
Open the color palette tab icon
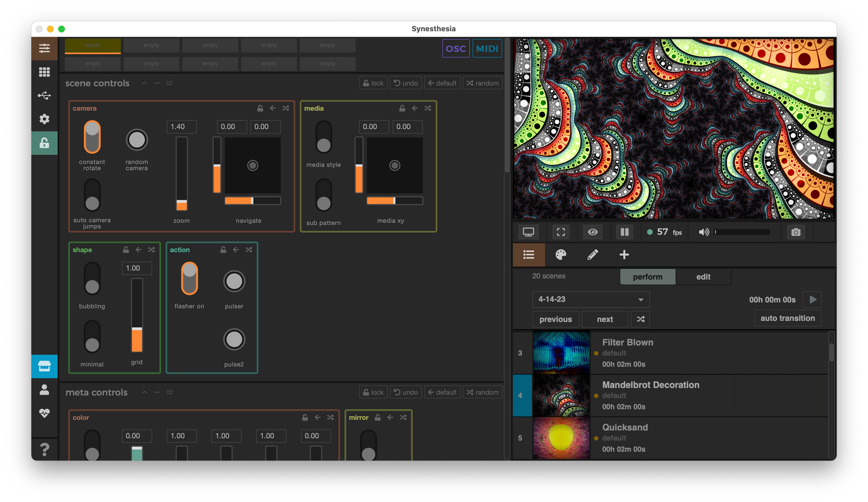point(561,255)
